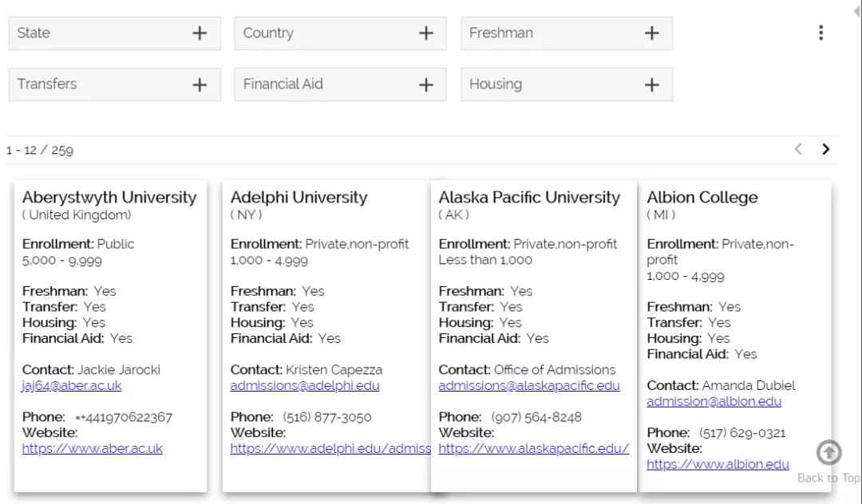Click admission@albion.edu email link
The image size is (862, 504).
coord(714,402)
